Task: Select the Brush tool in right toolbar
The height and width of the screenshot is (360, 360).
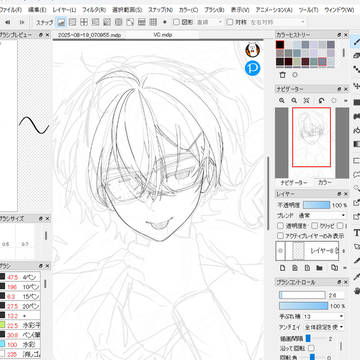Action: click(x=356, y=42)
